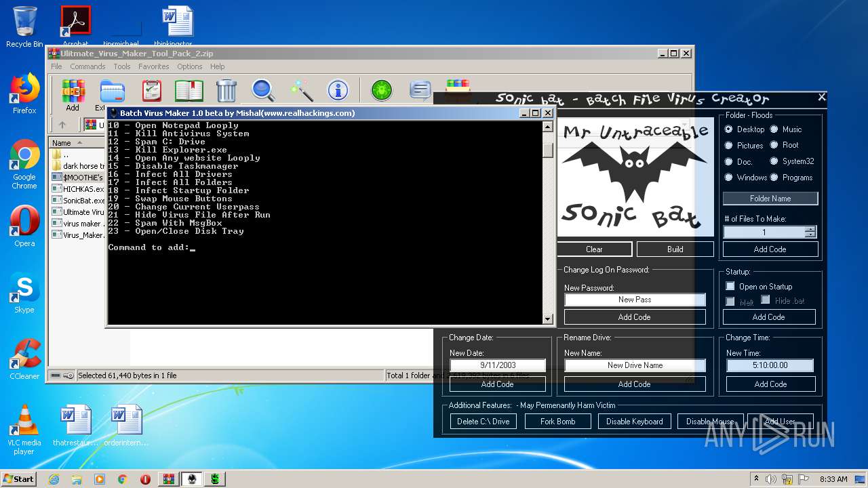The image size is (868, 488).
Task: Click the Disable Keyboard button
Action: [x=635, y=421]
